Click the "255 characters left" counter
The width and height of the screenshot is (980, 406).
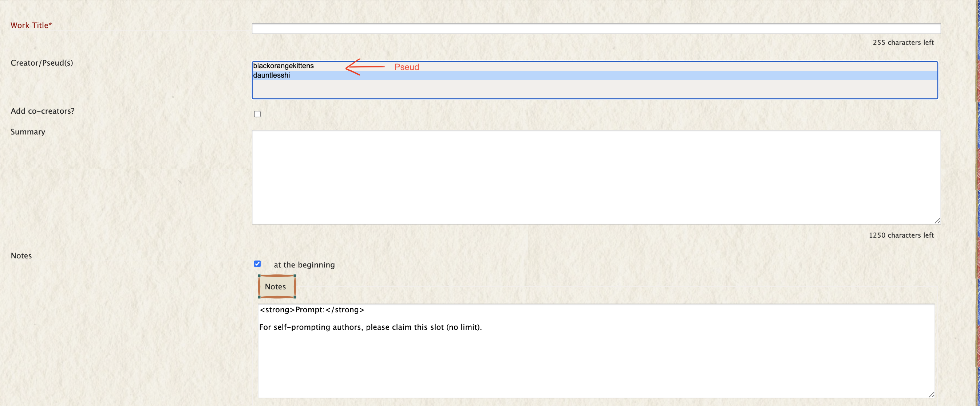coord(903,42)
